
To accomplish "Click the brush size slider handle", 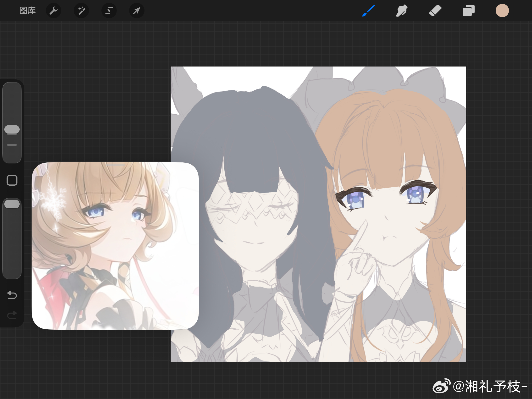I will click(x=12, y=129).
